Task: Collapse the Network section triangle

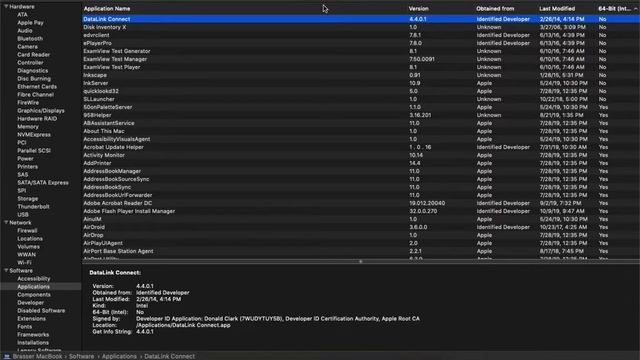Action: tap(6, 222)
